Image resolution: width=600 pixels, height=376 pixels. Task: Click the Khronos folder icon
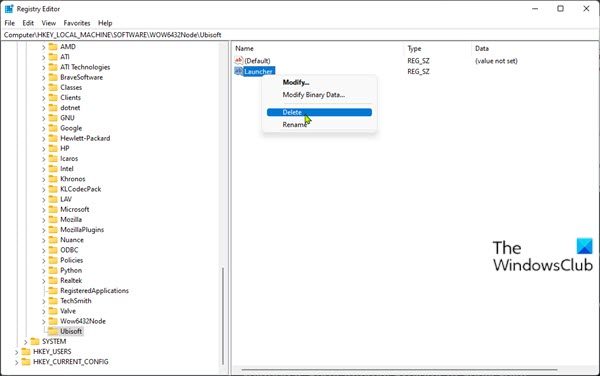pos(53,179)
